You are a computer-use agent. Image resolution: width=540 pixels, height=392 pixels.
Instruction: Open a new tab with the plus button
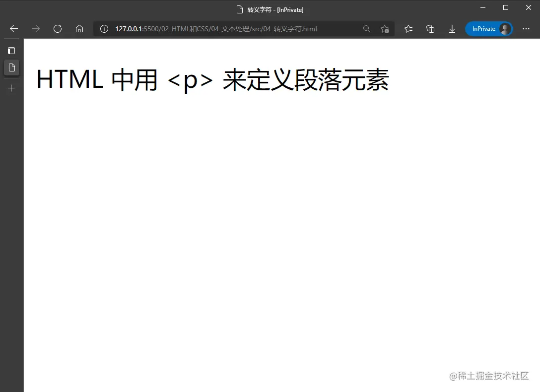coord(11,88)
